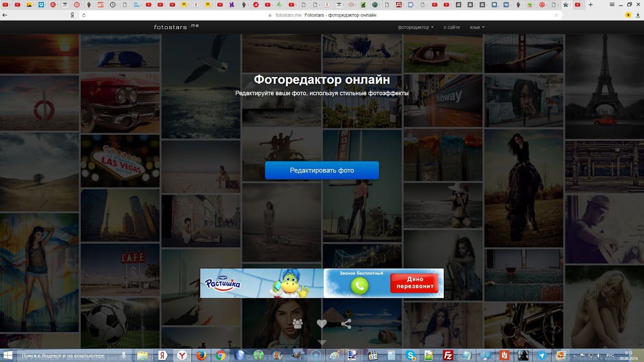Open the Golden Gate bridge thumbnail
The width and height of the screenshot is (644, 362).
point(524,53)
